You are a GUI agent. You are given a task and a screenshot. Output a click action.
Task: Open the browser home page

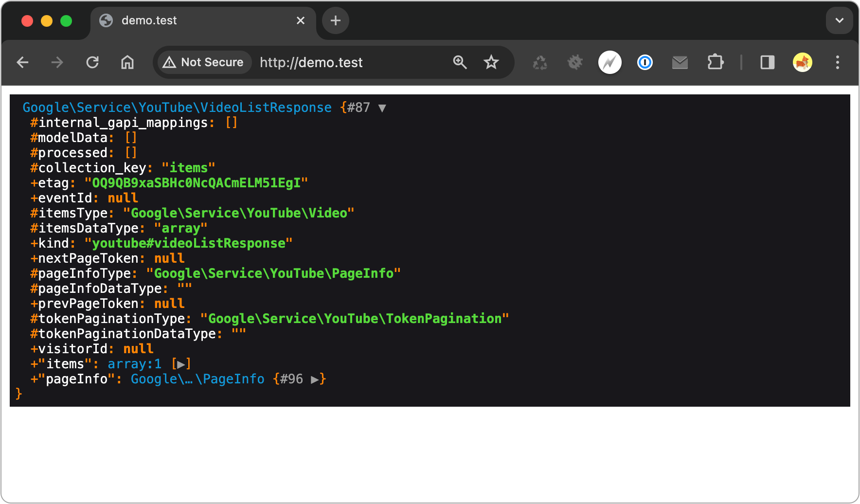(x=127, y=62)
